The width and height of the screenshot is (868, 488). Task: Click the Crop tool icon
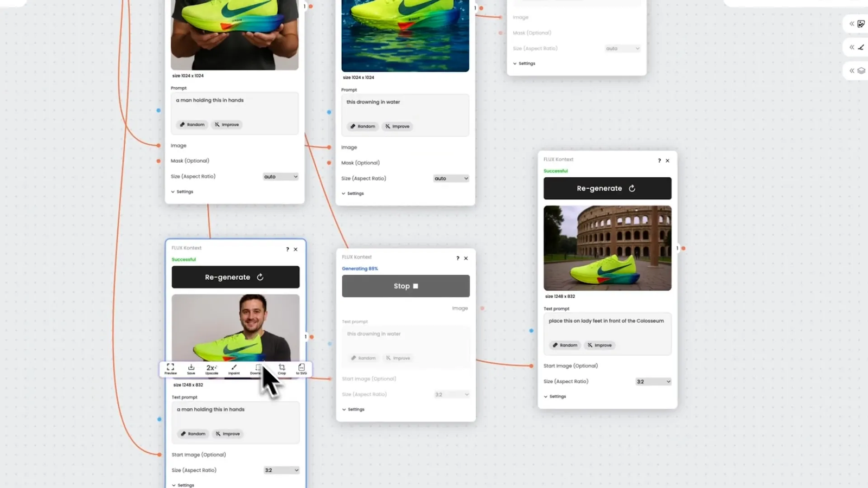click(x=282, y=369)
